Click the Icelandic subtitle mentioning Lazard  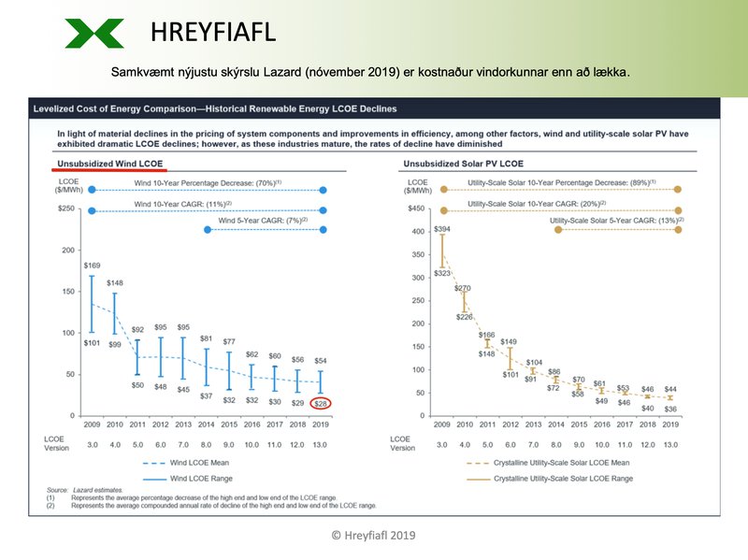tap(370, 71)
